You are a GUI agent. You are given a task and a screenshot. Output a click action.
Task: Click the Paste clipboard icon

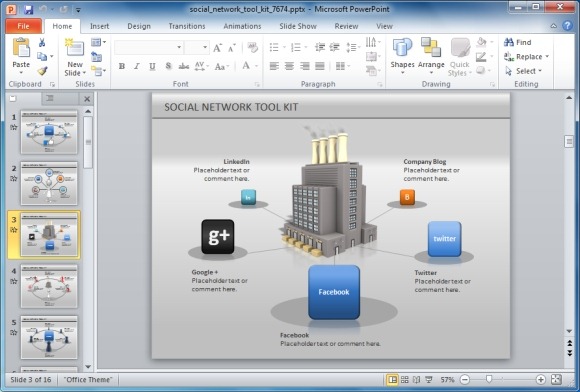tap(21, 48)
